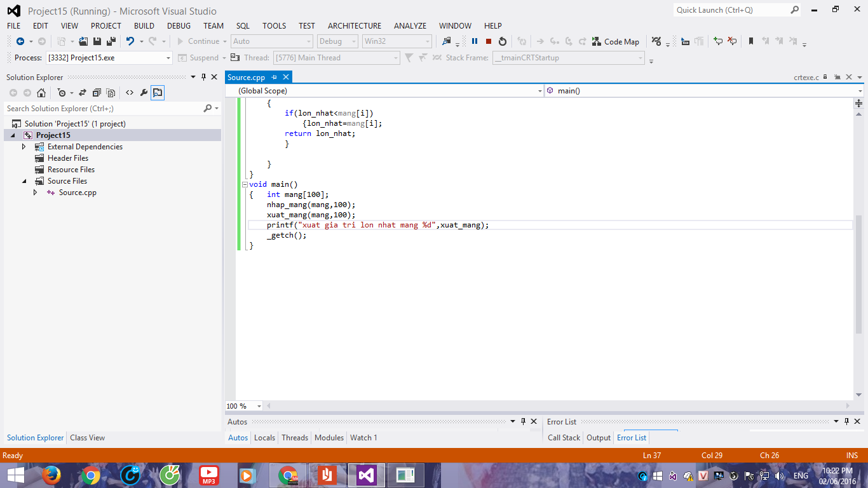Image resolution: width=868 pixels, height=488 pixels.
Task: Open Firefox from the Windows taskbar
Action: (51, 475)
